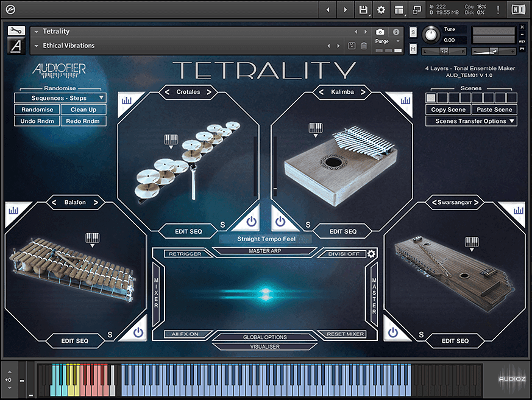
Task: Click the Tune value field 0.00
Action: click(x=450, y=40)
